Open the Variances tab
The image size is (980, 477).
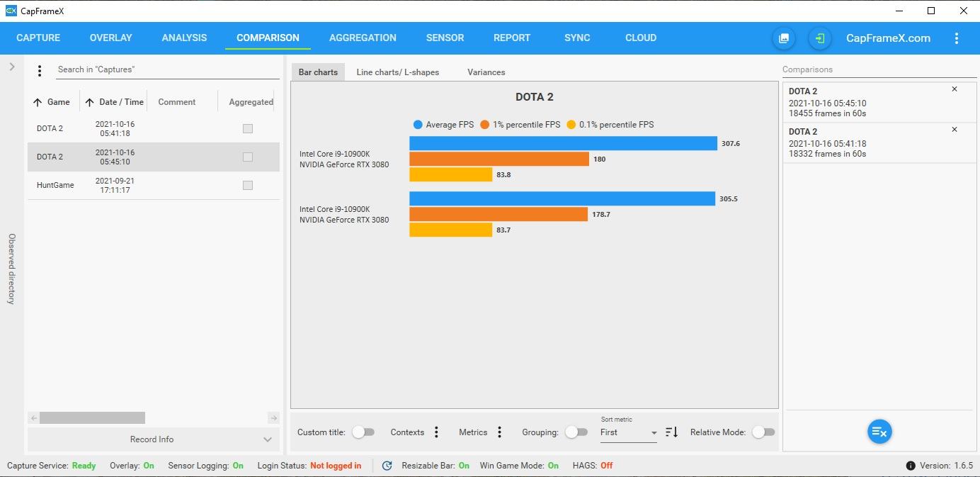[486, 72]
